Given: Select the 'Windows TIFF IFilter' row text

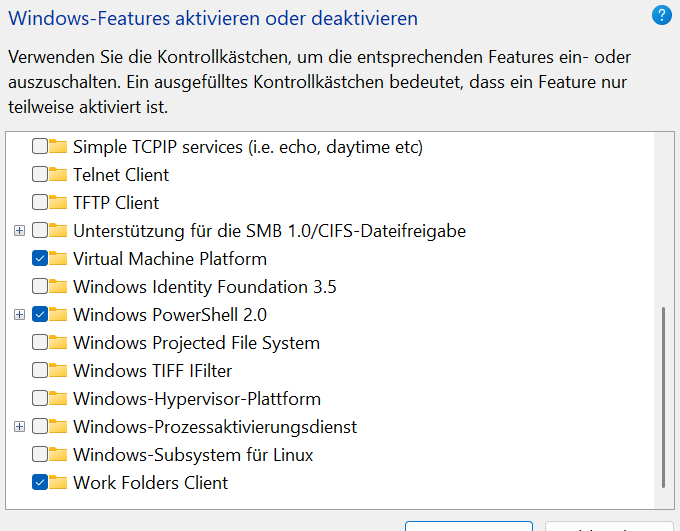Looking at the screenshot, I should tap(152, 370).
